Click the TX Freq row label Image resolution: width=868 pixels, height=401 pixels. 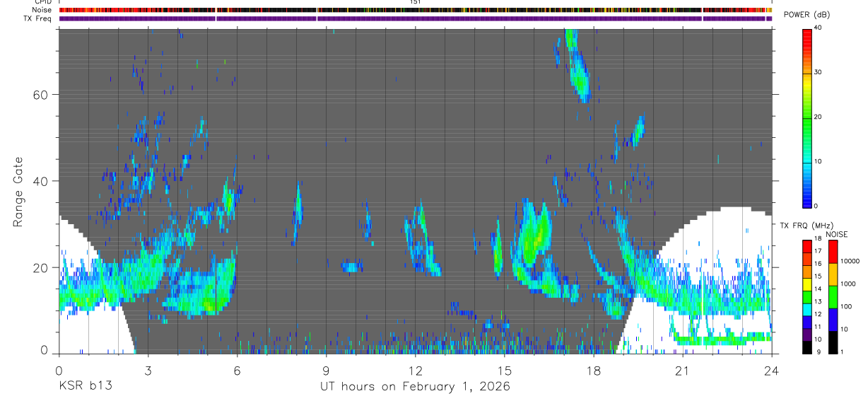(38, 18)
